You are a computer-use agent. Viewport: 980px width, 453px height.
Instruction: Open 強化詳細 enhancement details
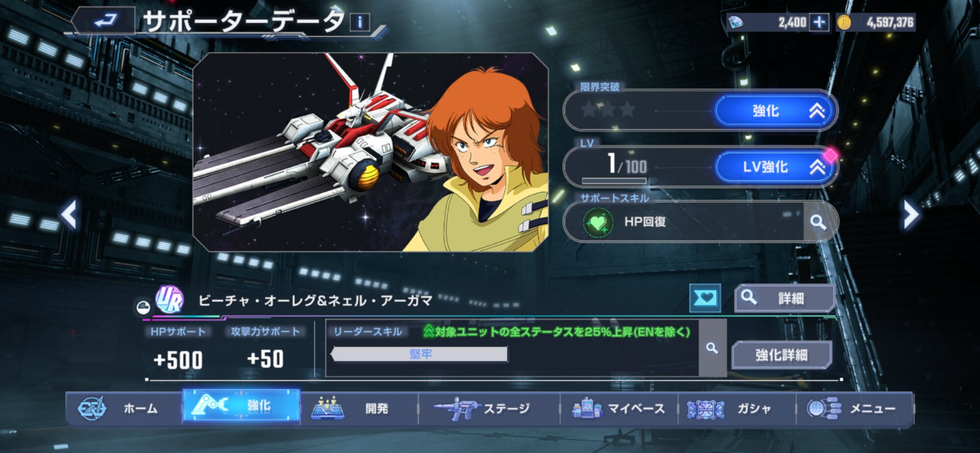(782, 355)
